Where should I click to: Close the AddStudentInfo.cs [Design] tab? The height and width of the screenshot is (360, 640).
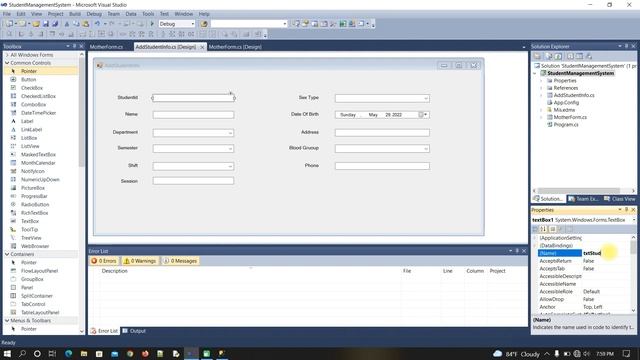point(202,47)
